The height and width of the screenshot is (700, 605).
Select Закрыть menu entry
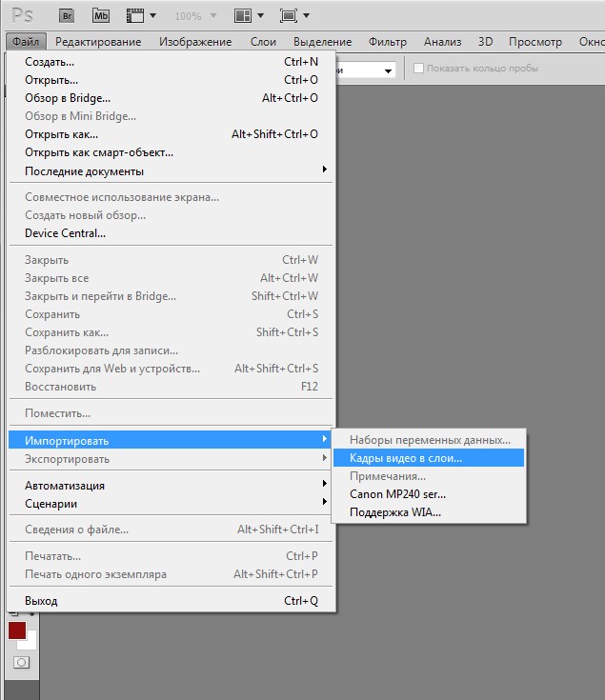click(171, 260)
